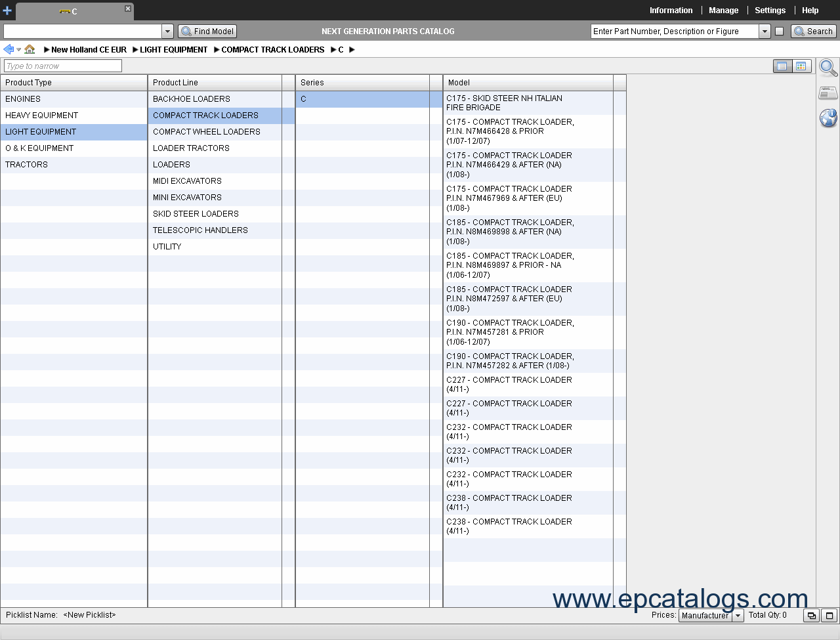Select C175 model P.I.N. N7M466428 & PRIOR

click(535, 131)
